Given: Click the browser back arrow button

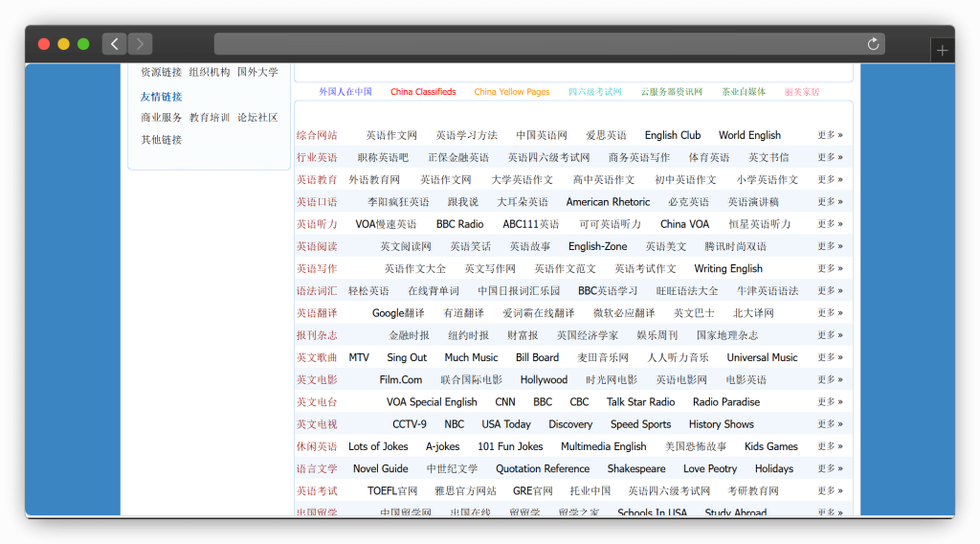Looking at the screenshot, I should click(x=115, y=44).
